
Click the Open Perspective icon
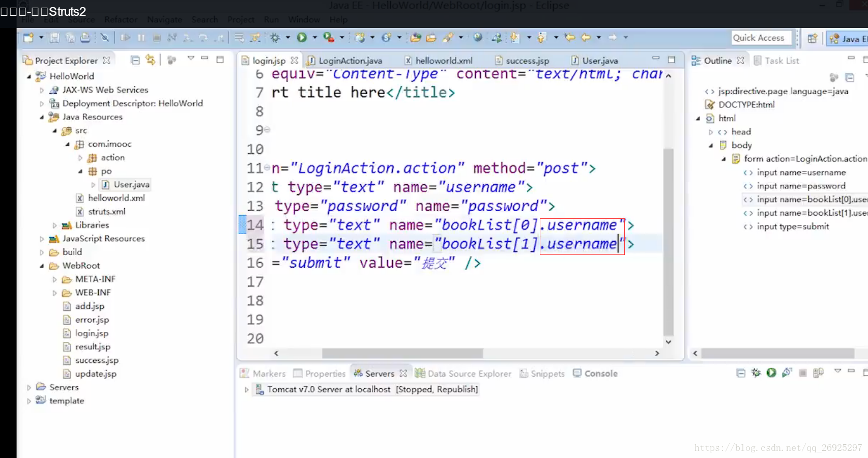coord(813,38)
